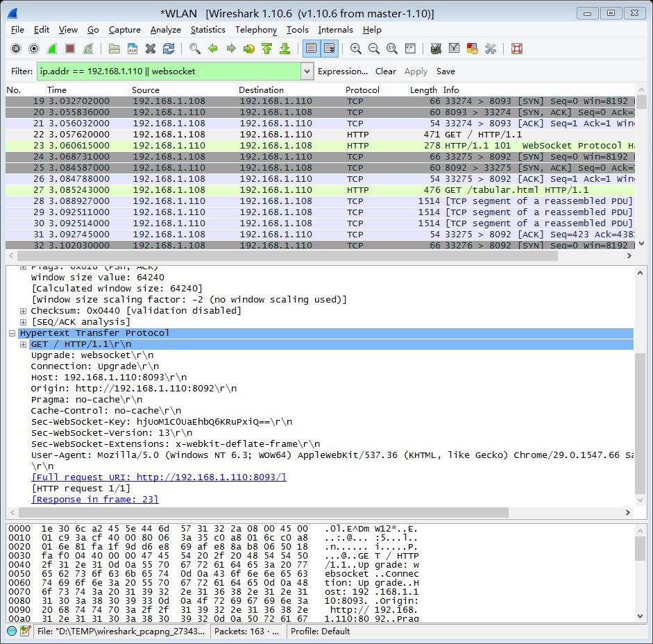Open the capture interfaces list icon
The image size is (653, 644).
(x=16, y=49)
